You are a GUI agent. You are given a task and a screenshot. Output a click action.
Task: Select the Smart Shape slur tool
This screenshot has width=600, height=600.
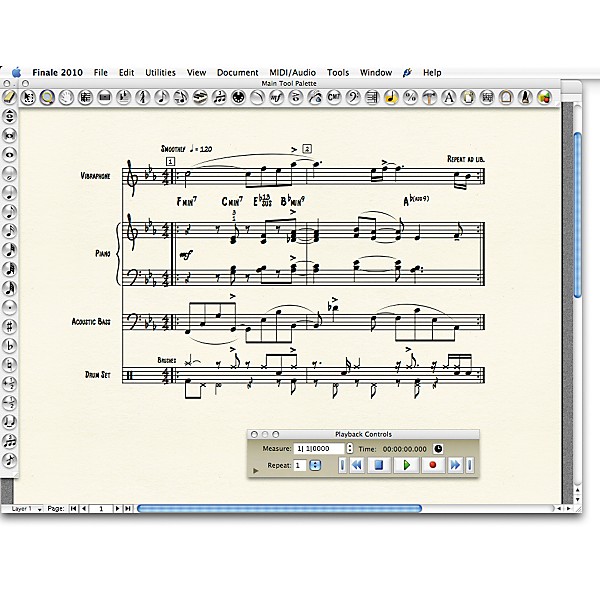click(257, 98)
